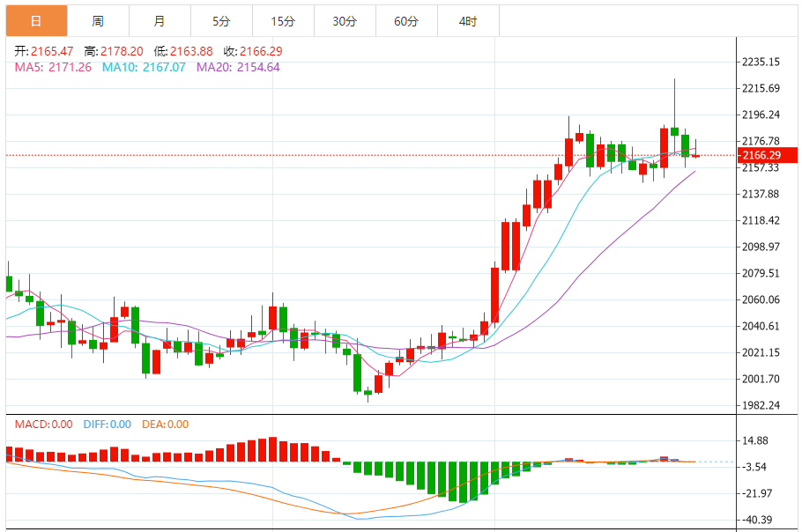Click the high price 高:2178.20 value

114,51
